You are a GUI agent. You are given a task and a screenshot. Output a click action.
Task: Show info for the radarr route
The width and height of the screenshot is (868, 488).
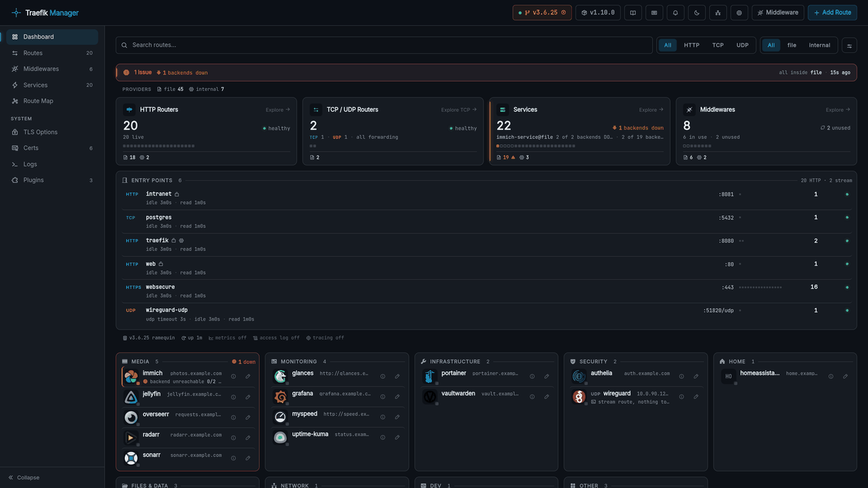pyautogui.click(x=233, y=438)
